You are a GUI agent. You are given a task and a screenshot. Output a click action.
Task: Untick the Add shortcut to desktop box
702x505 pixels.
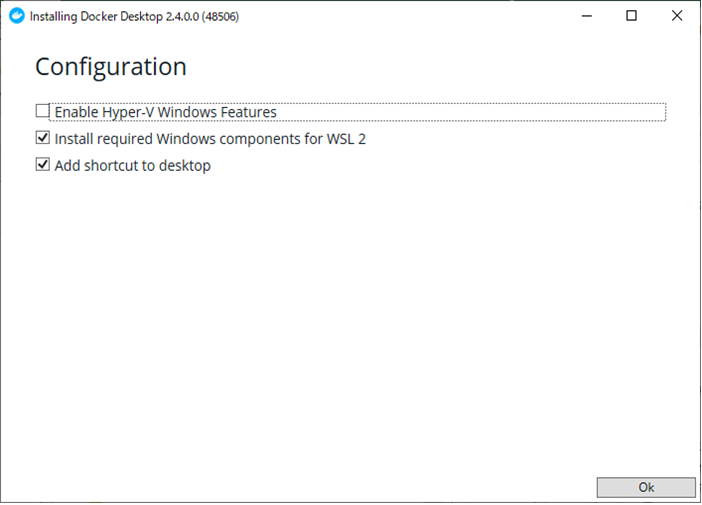[43, 165]
